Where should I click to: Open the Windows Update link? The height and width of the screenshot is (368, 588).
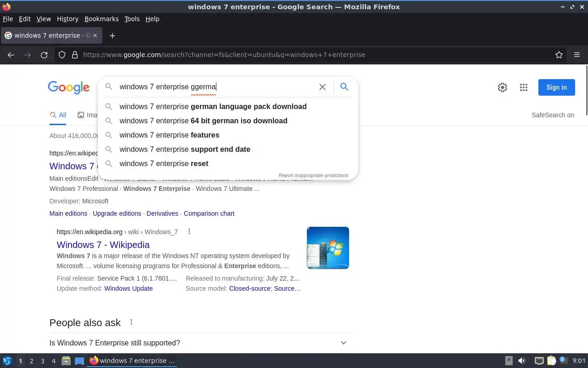(x=129, y=288)
